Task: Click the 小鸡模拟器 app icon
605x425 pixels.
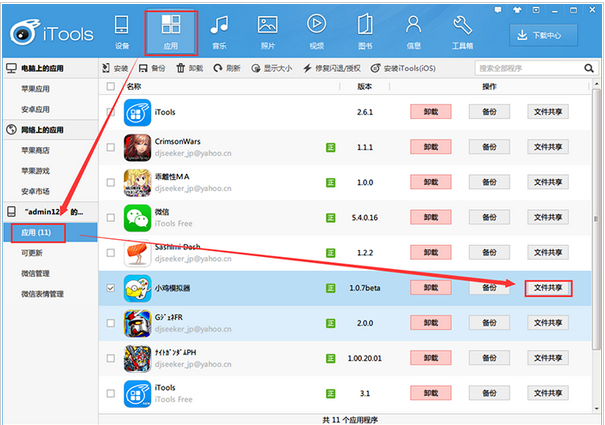Action: [x=137, y=288]
